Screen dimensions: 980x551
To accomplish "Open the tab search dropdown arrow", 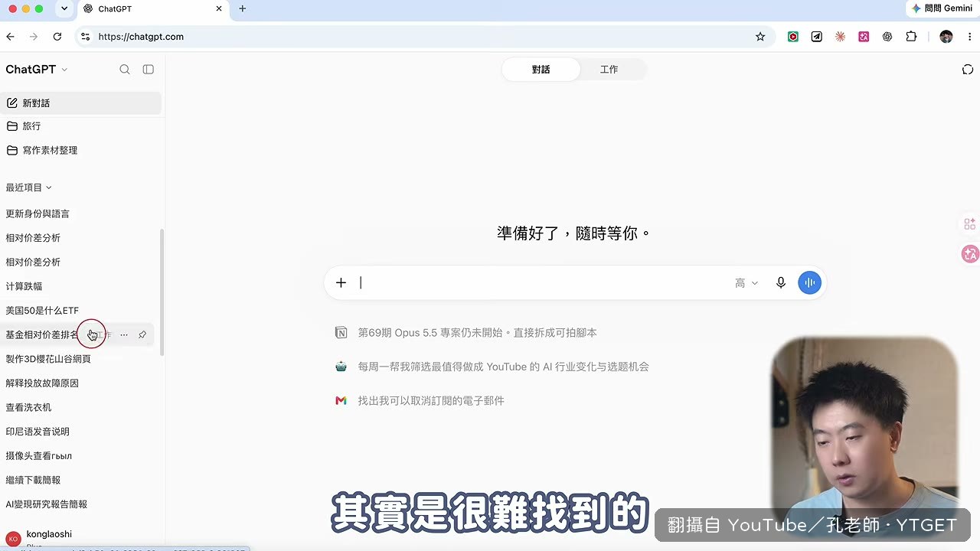I will [x=64, y=8].
